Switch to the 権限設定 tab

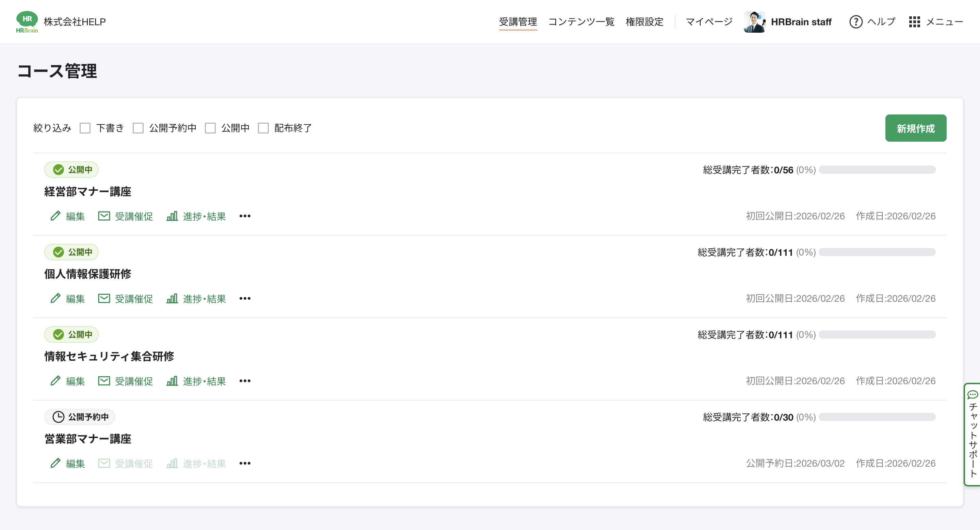[x=644, y=22]
